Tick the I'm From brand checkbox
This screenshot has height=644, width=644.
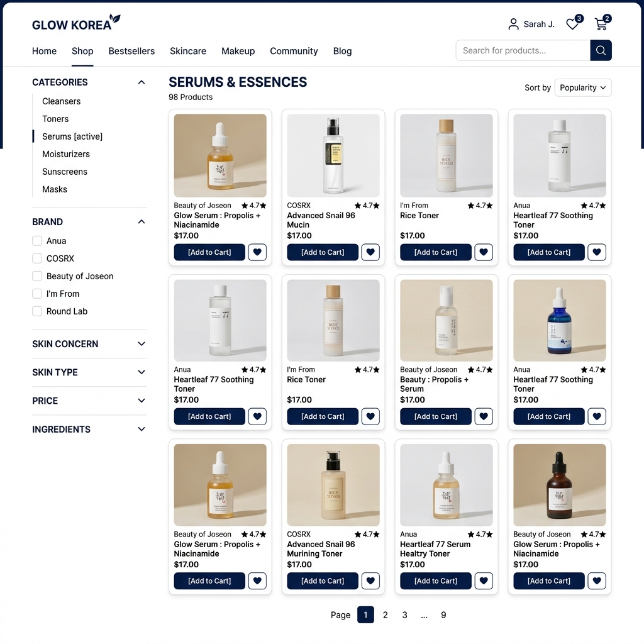click(x=37, y=294)
